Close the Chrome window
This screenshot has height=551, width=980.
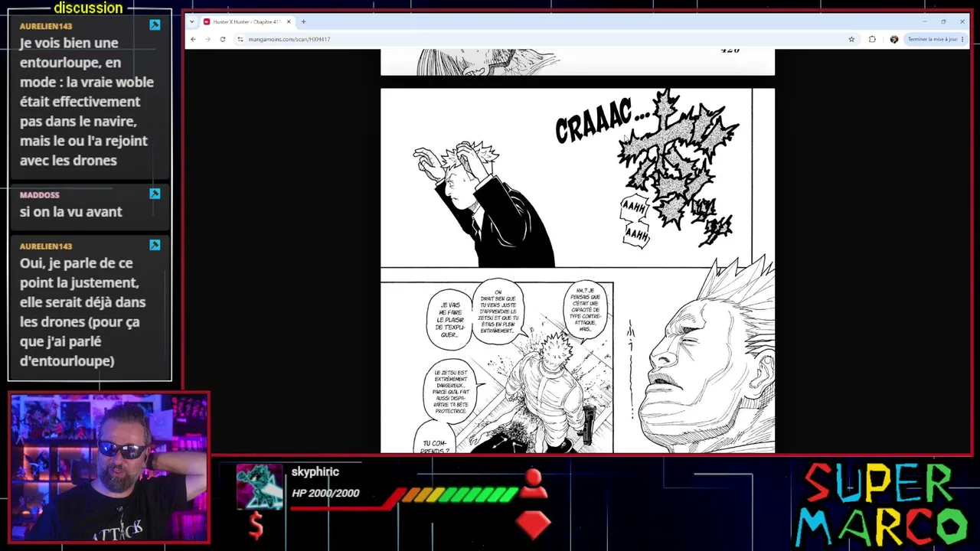tap(962, 21)
